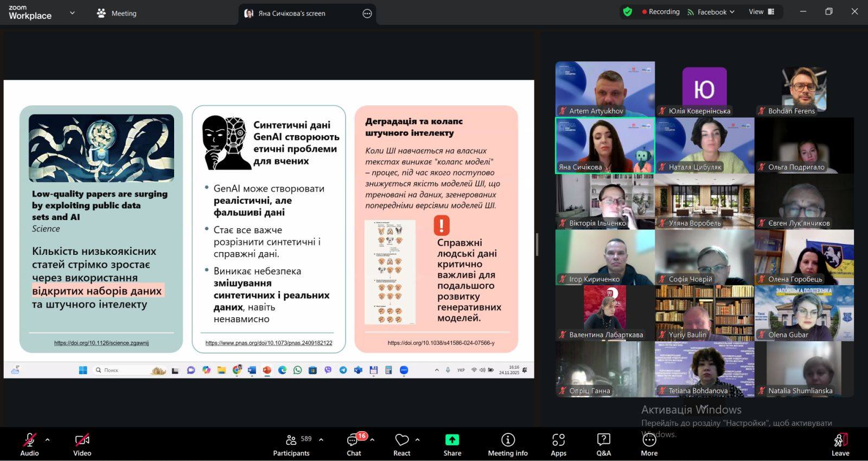Open the Chat panel
The height and width of the screenshot is (461, 868).
pos(354,444)
